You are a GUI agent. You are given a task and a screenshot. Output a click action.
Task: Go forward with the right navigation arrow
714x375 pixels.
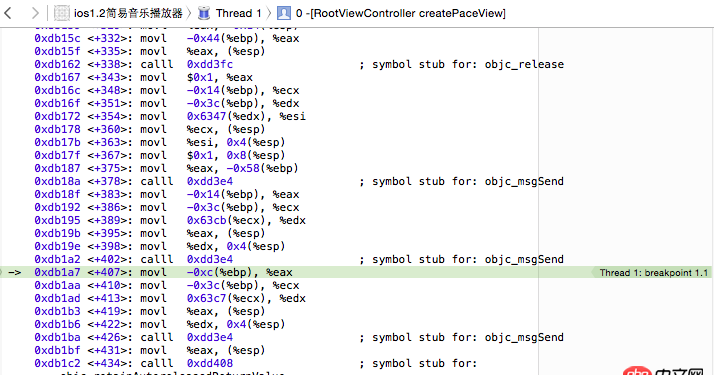coord(35,13)
